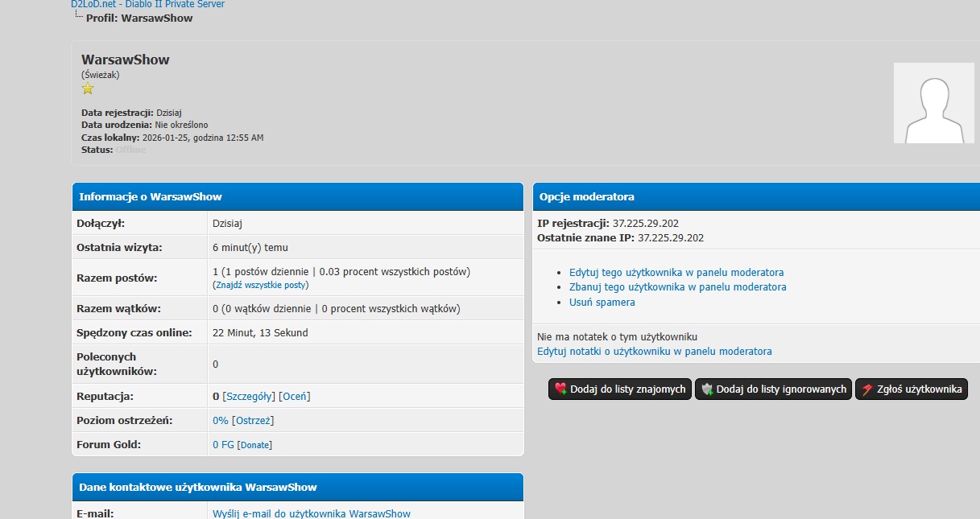Screen dimensions: 980x519
Task: Click the Donate link
Action: click(x=255, y=445)
